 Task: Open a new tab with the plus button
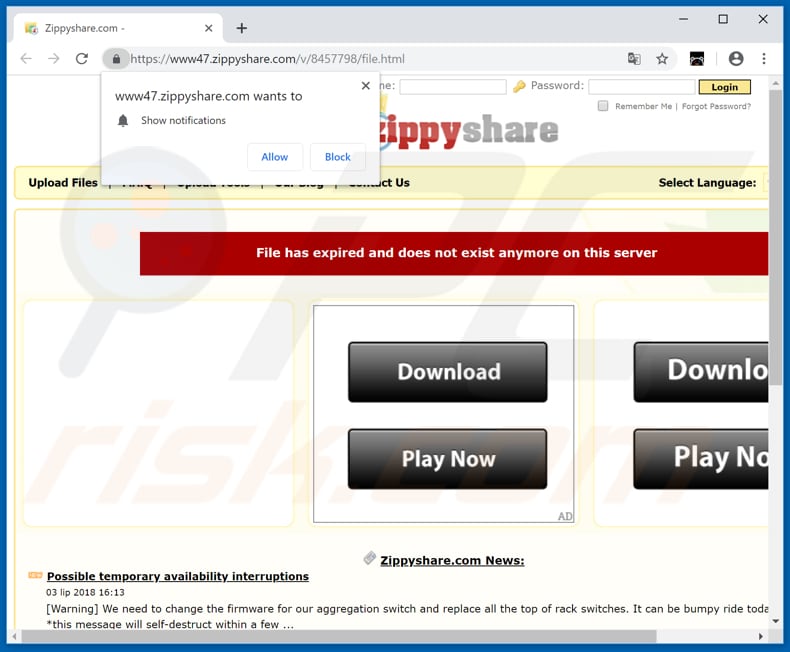coord(242,28)
